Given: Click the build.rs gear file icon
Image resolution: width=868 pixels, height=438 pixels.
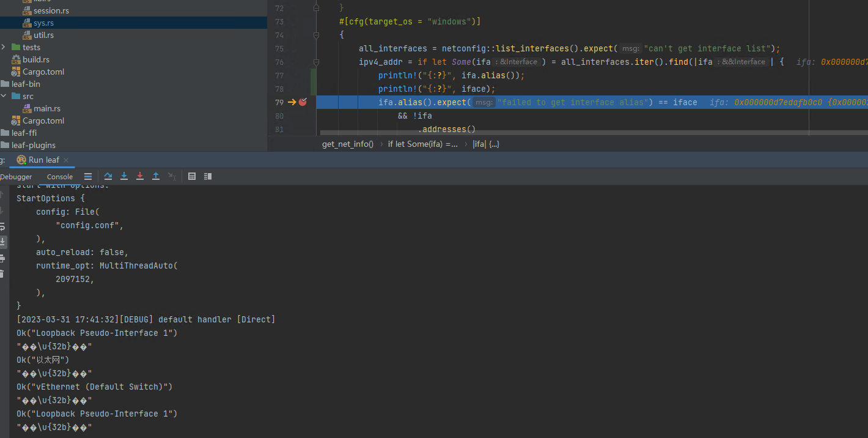Looking at the screenshot, I should 16,59.
